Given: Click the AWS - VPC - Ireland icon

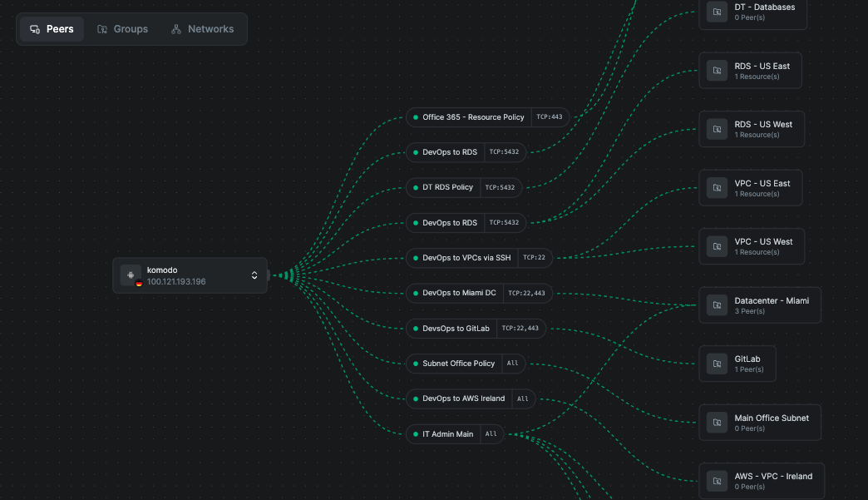Looking at the screenshot, I should pos(717,481).
